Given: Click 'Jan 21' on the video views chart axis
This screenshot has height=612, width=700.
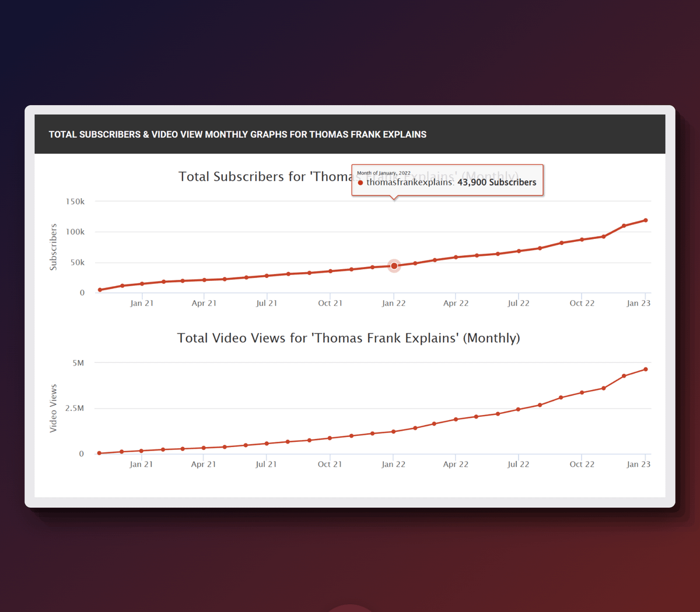Looking at the screenshot, I should [x=141, y=465].
